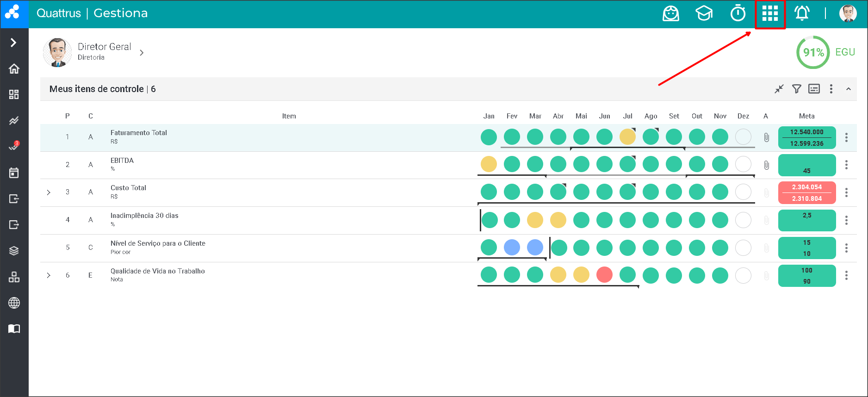The image size is (868, 397).
Task: Expand the Qualidade de Vida no Trabalho row
Action: coord(49,275)
